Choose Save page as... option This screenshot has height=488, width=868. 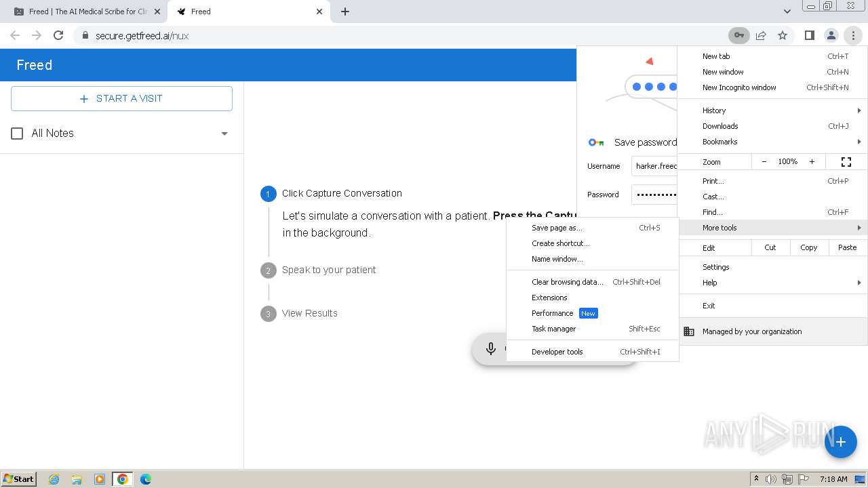(592, 228)
